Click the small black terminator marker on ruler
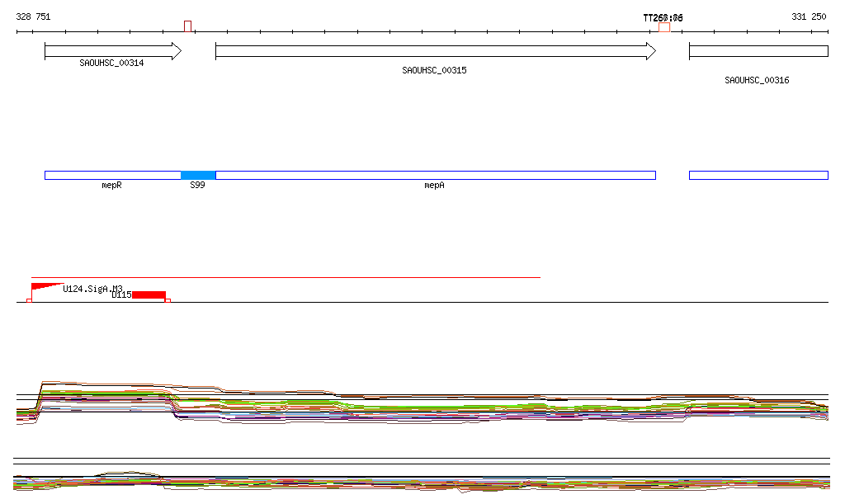Viewport: 845px width, 504px height. point(188,26)
